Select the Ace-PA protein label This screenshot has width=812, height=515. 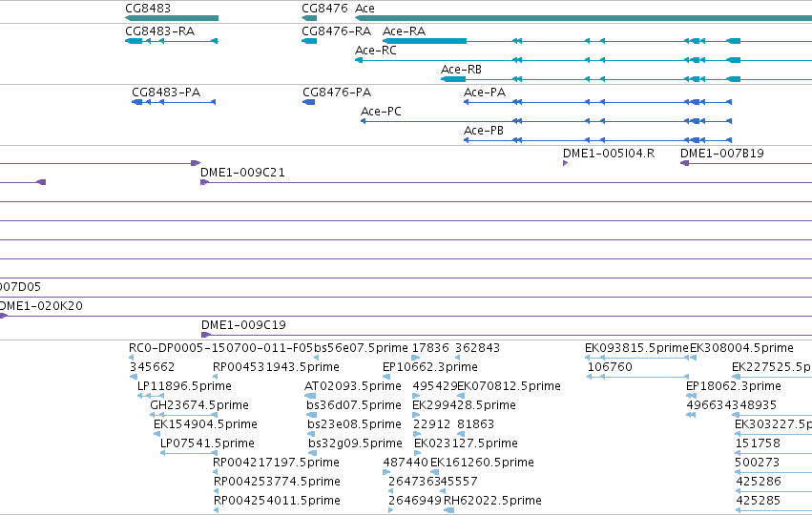(x=485, y=93)
